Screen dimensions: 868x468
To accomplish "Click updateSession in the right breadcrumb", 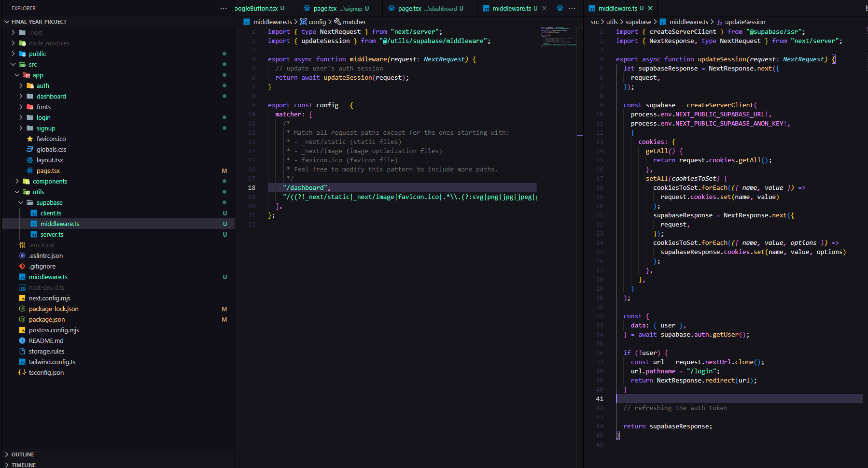I will tap(745, 22).
